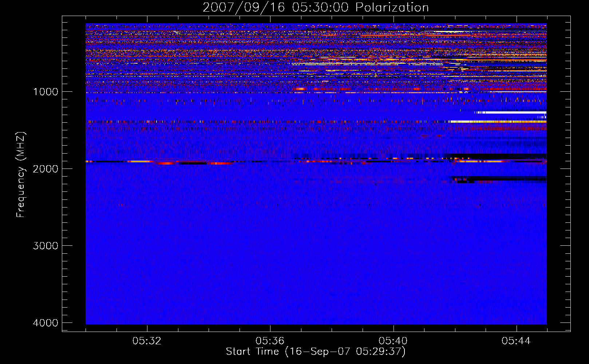Click the 05:36 time tick label
The width and height of the screenshot is (589, 364).
point(270,341)
